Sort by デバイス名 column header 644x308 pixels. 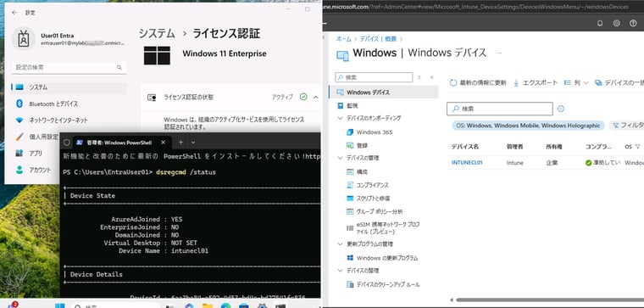click(465, 147)
